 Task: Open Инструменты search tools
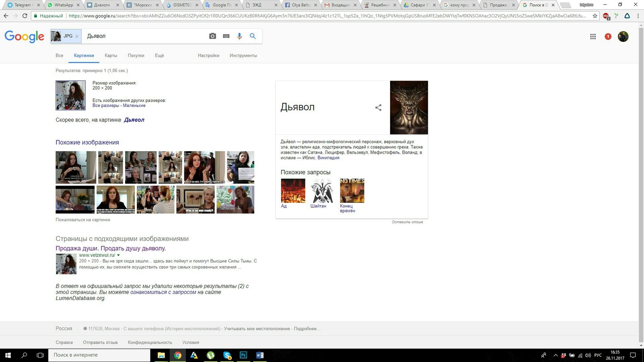[243, 56]
